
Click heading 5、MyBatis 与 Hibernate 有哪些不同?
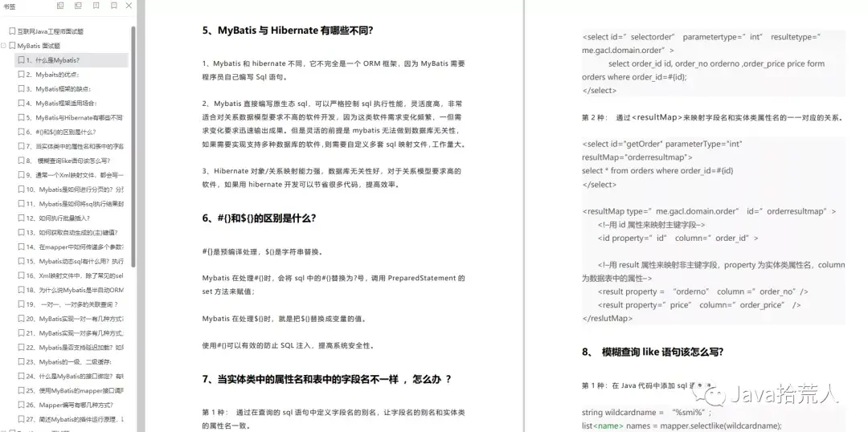(287, 31)
